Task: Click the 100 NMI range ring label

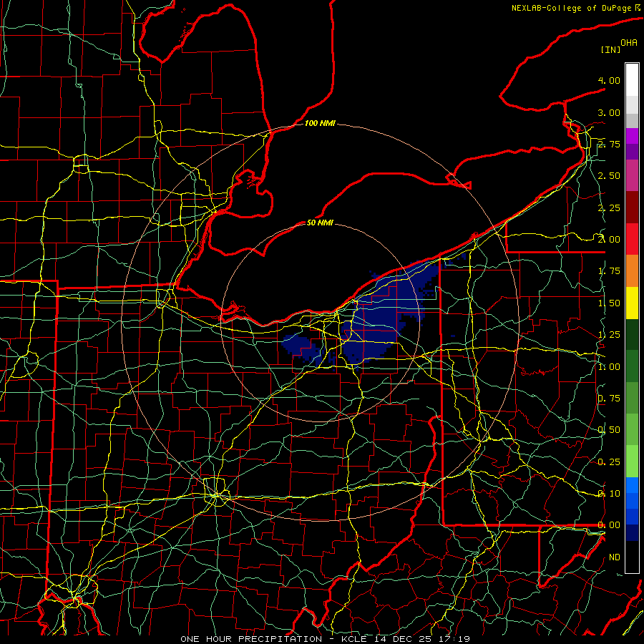Action: click(320, 123)
